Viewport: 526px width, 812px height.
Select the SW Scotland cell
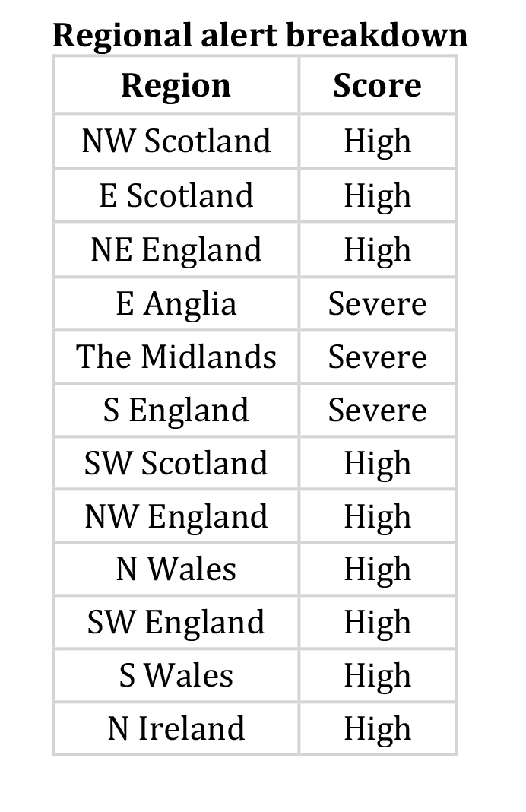(x=176, y=463)
